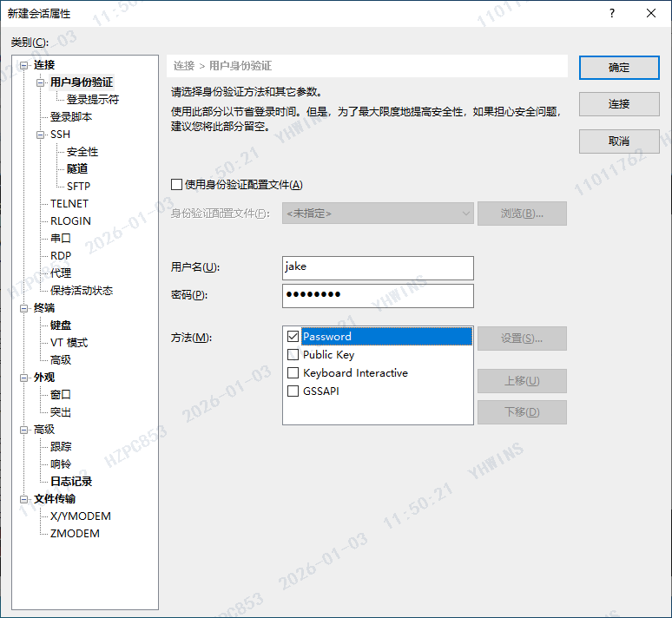Click the 下移(D) button
The height and width of the screenshot is (618, 672).
(x=522, y=412)
